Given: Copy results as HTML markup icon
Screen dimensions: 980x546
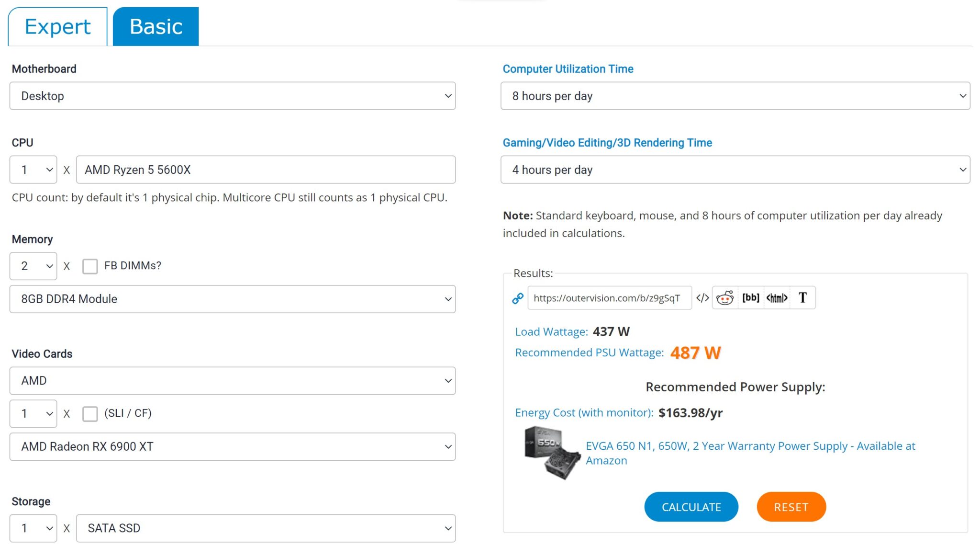Looking at the screenshot, I should point(777,298).
